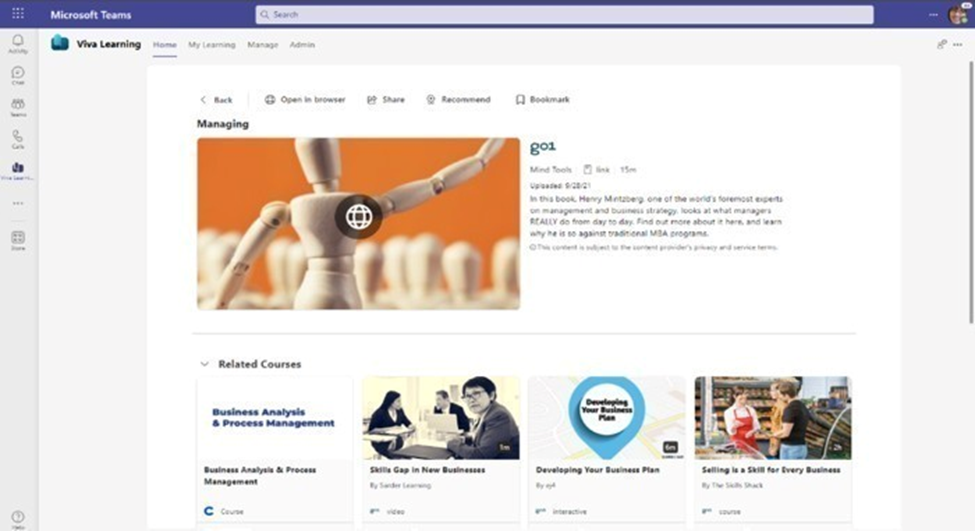Open Teams in the left rail
The width and height of the screenshot is (975, 531).
coord(18,107)
